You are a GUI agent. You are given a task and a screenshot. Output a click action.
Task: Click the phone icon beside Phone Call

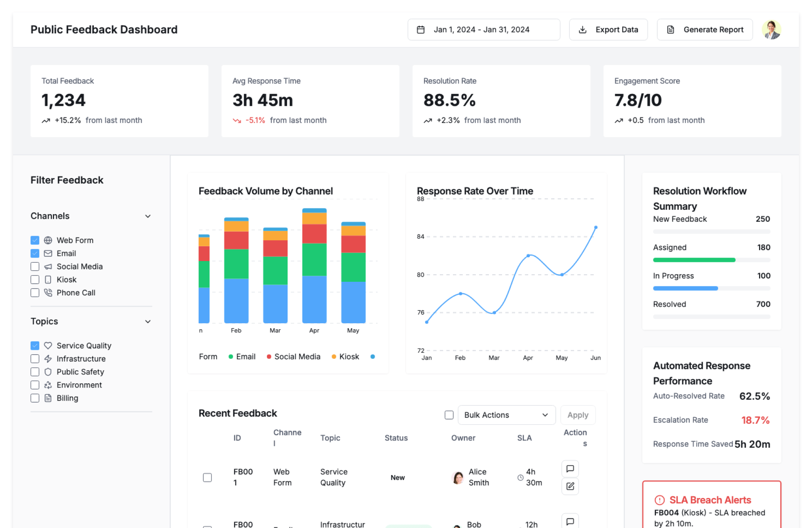(x=48, y=293)
